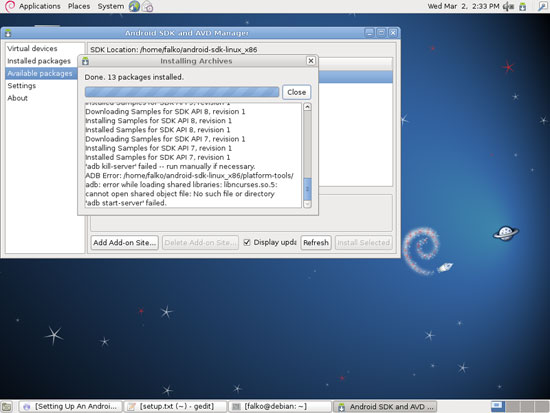Launch the web browser globe icon

click(134, 6)
